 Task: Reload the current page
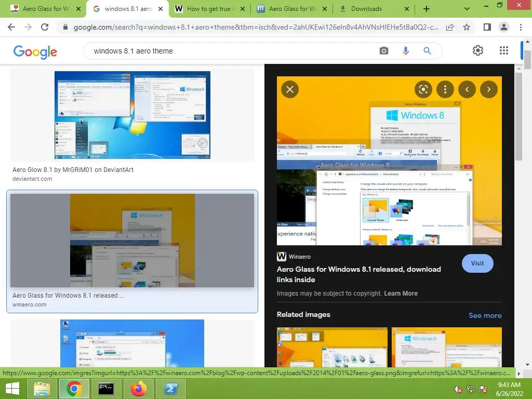[x=45, y=27]
